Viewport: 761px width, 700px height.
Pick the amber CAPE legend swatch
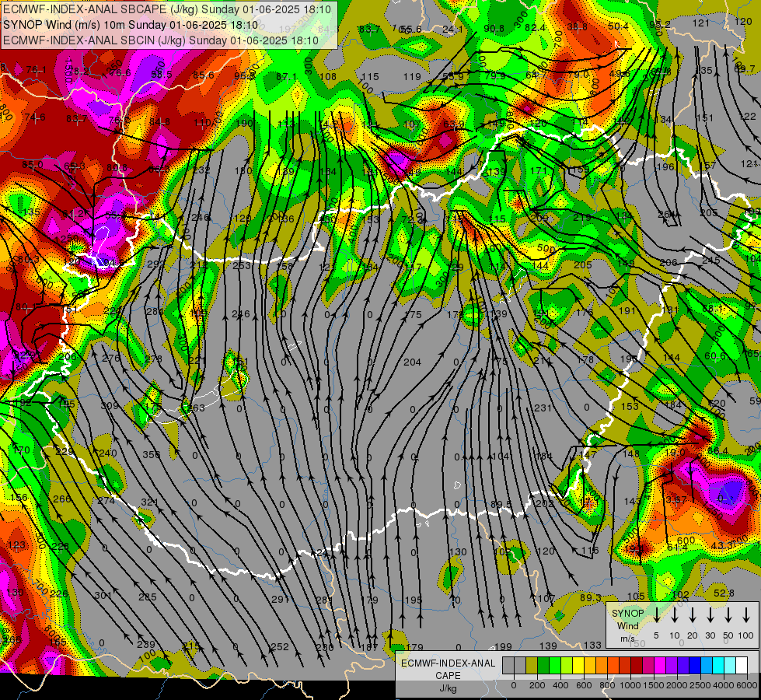point(590,666)
